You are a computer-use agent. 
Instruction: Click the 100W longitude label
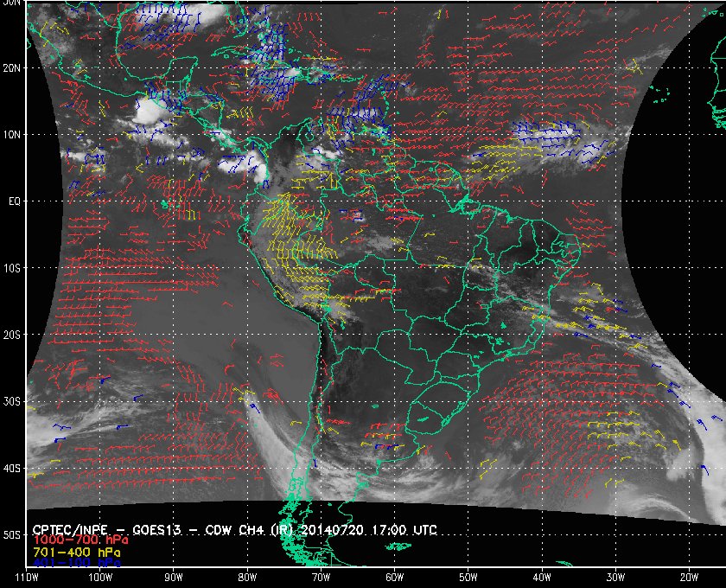click(x=100, y=577)
